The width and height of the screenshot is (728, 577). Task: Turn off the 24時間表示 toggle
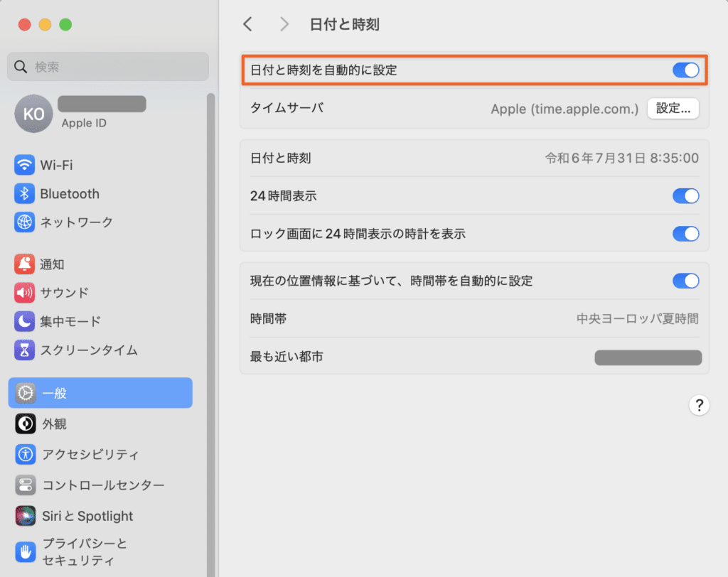[685, 196]
